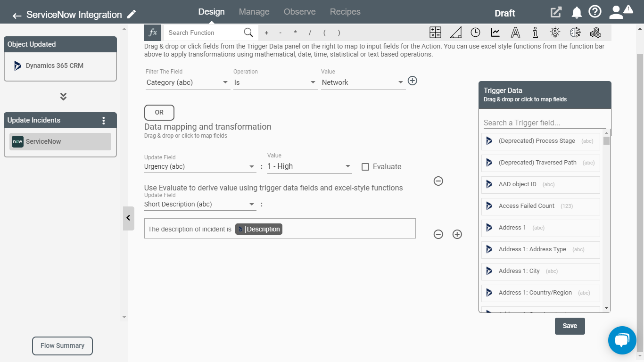This screenshot has height=362, width=644.
Task: Insert opening parenthesis in function bar
Action: tap(324, 33)
